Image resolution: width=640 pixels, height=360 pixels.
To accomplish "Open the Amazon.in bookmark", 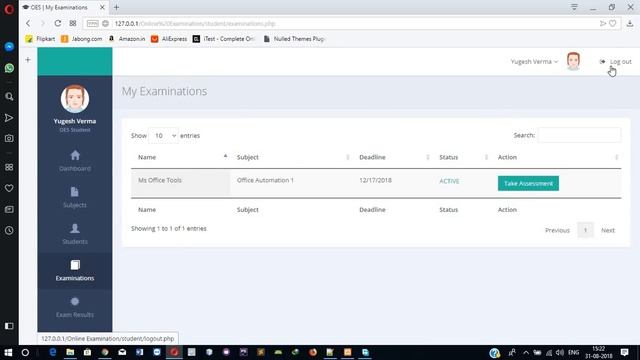I will click(127, 39).
